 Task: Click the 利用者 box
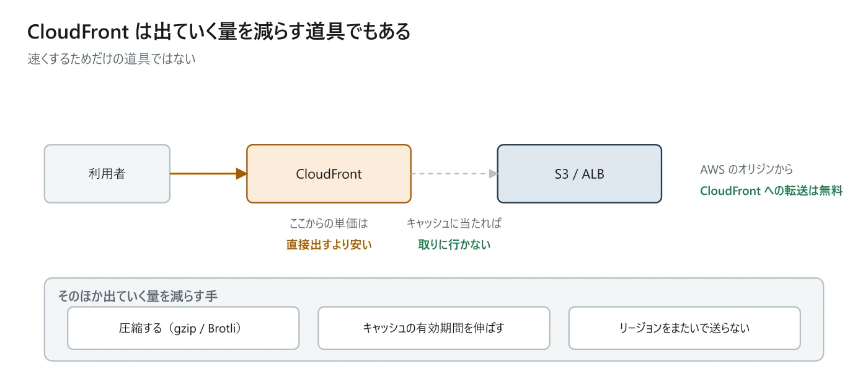point(107,174)
